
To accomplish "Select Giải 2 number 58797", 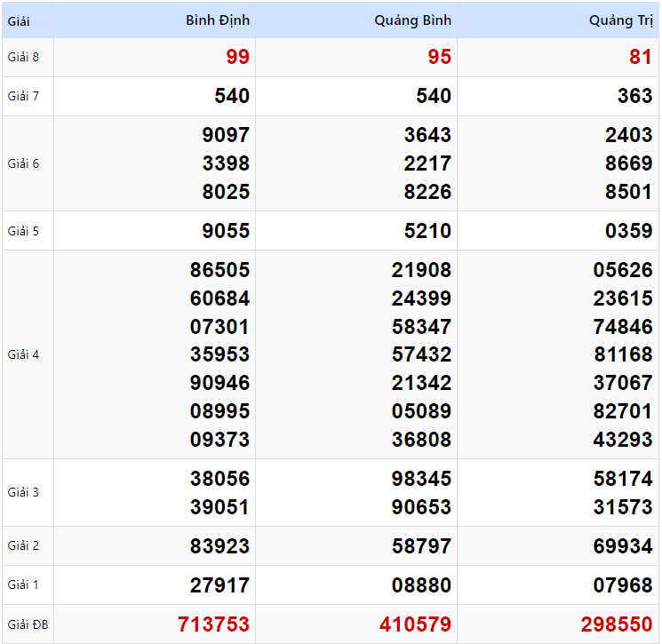I will pyautogui.click(x=421, y=546).
